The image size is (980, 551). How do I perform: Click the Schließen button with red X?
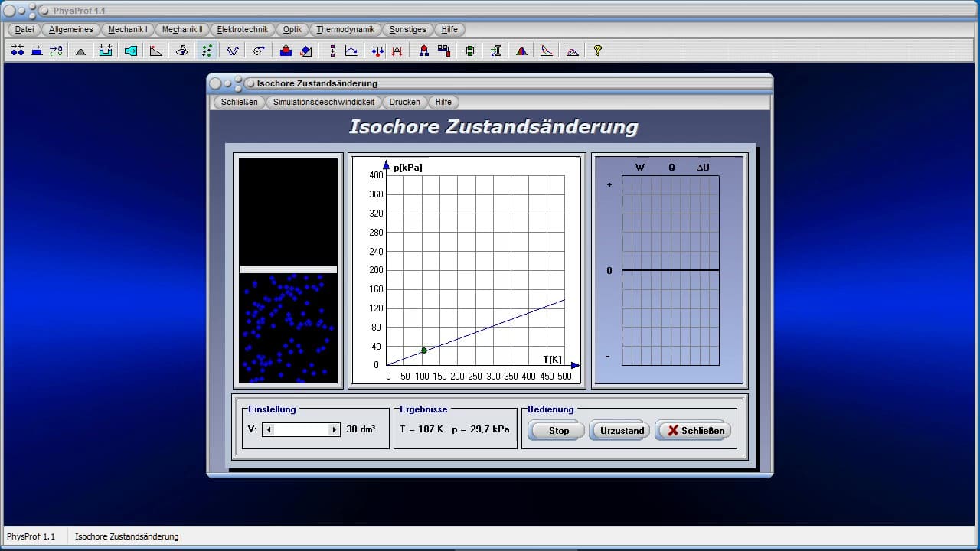pyautogui.click(x=695, y=430)
